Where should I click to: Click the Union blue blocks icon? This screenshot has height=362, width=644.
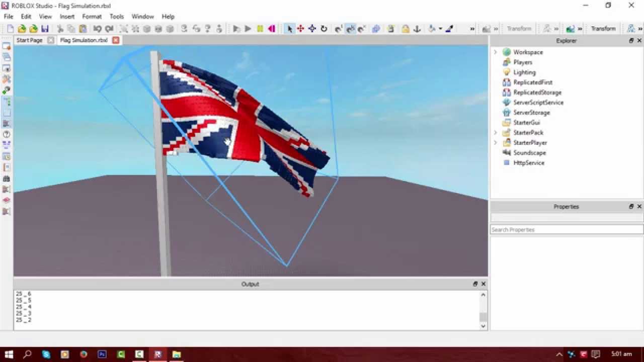(x=376, y=29)
